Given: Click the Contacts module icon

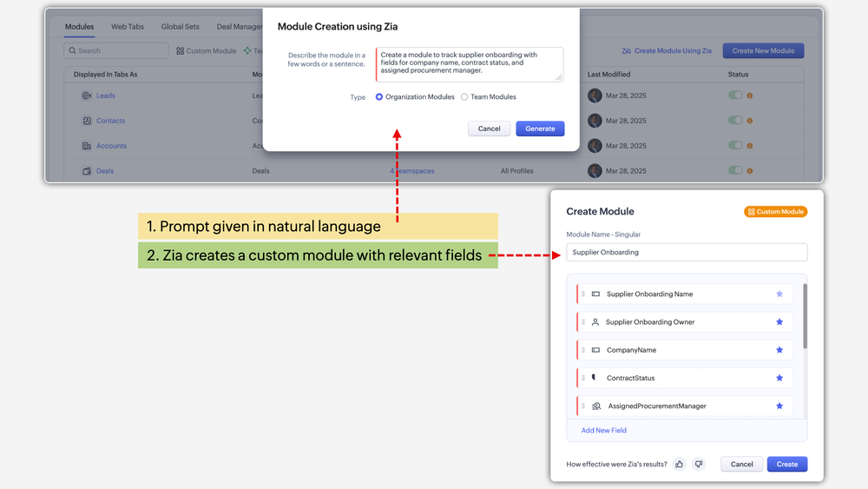Looking at the screenshot, I should (x=86, y=121).
